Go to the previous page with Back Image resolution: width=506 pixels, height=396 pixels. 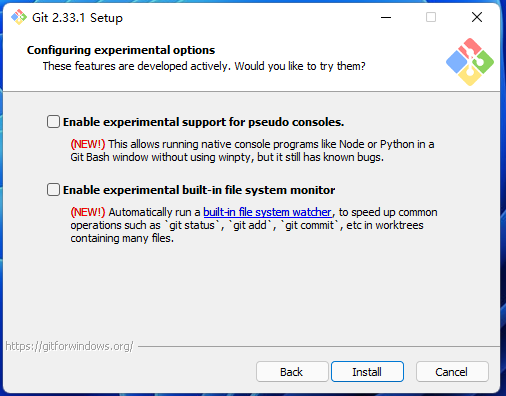click(292, 372)
